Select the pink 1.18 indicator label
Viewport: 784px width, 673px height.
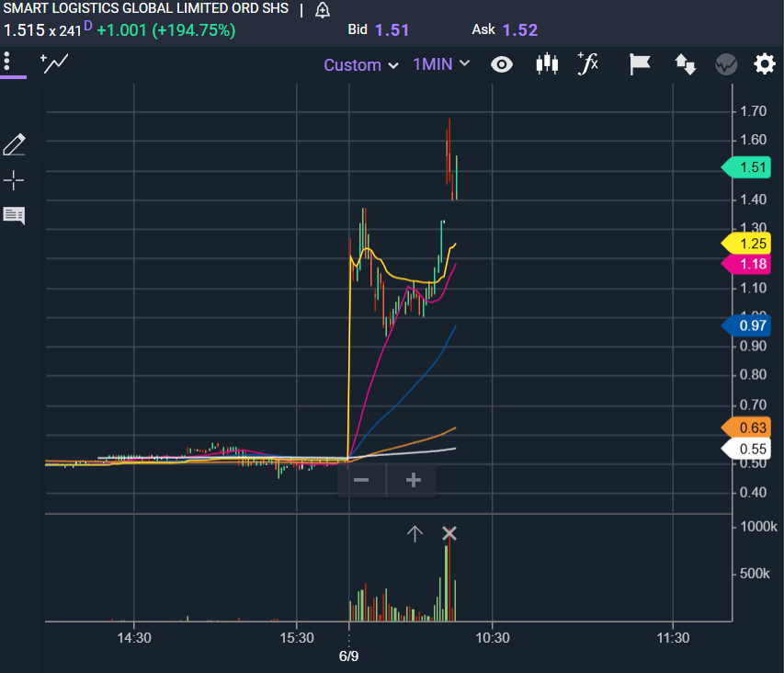pyautogui.click(x=746, y=264)
